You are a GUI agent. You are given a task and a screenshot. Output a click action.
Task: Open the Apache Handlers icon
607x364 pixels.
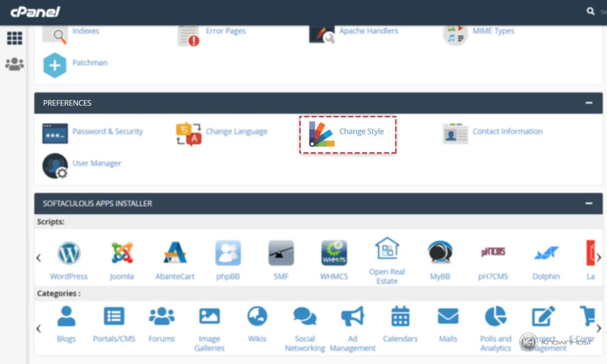click(x=322, y=35)
